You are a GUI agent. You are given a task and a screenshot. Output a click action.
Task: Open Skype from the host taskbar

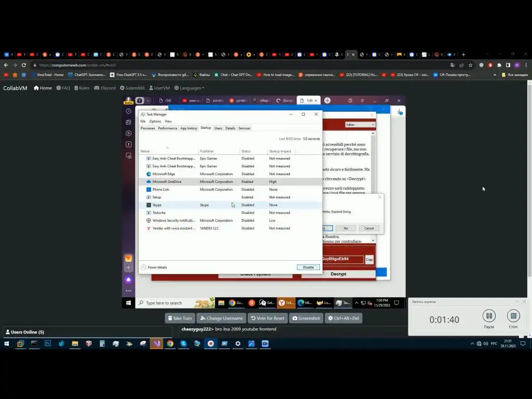pos(183,344)
